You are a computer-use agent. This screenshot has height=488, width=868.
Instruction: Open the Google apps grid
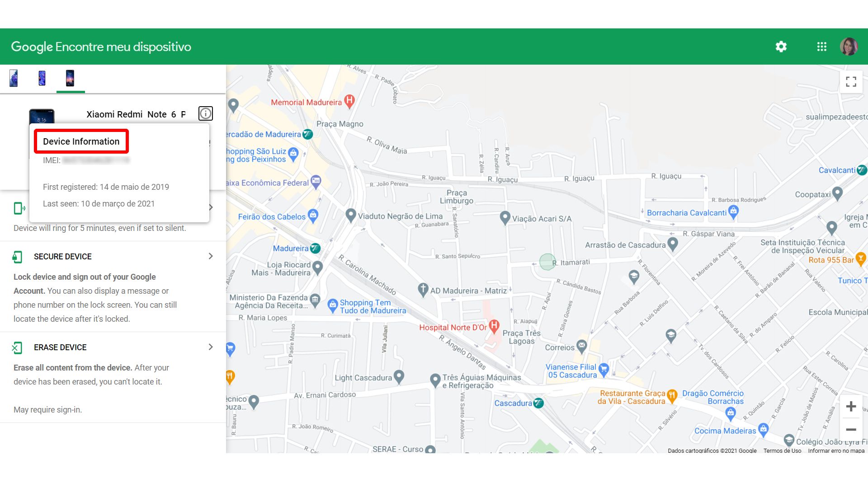821,47
